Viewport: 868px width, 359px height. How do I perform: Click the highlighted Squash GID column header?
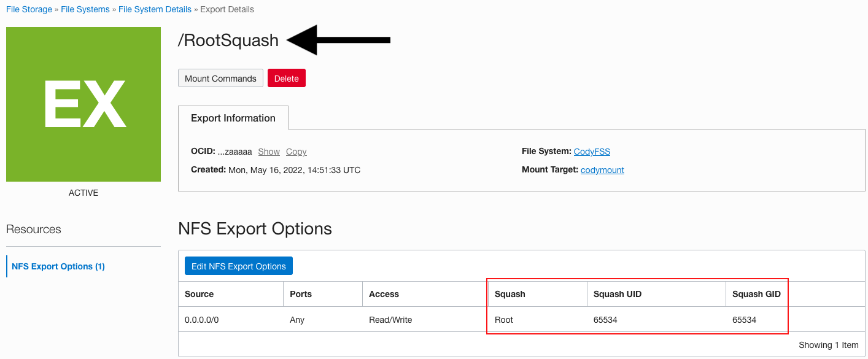pos(756,294)
